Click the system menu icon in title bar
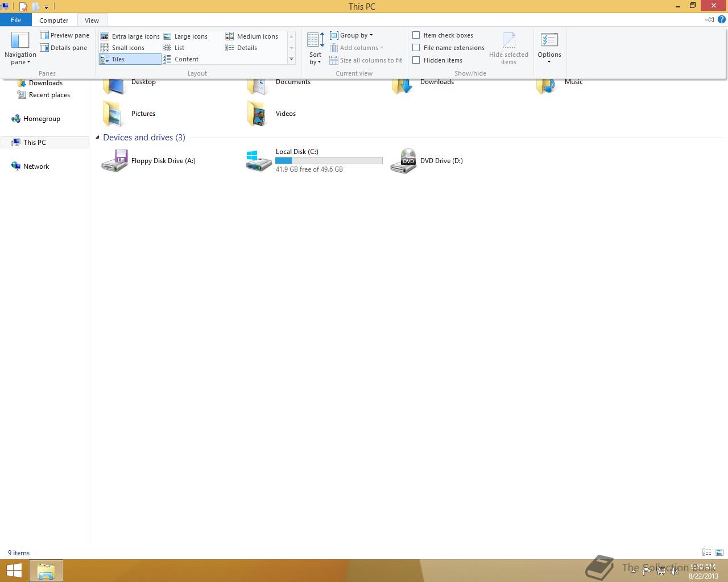 5,7
